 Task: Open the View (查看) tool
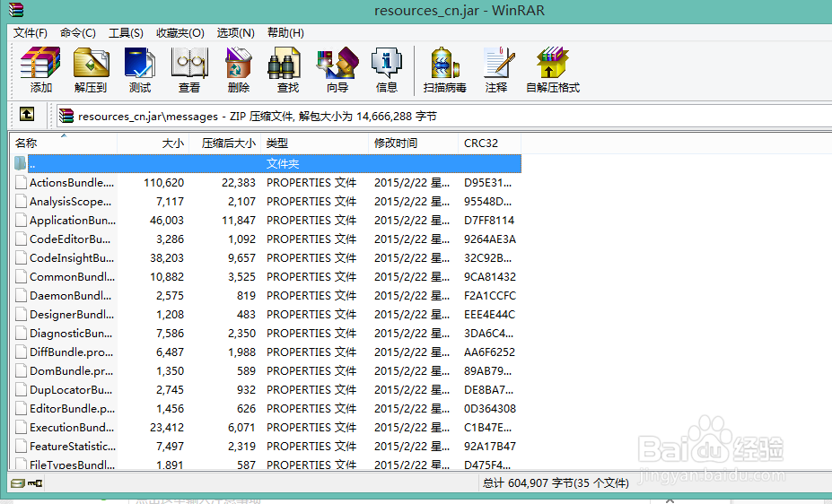[188, 69]
